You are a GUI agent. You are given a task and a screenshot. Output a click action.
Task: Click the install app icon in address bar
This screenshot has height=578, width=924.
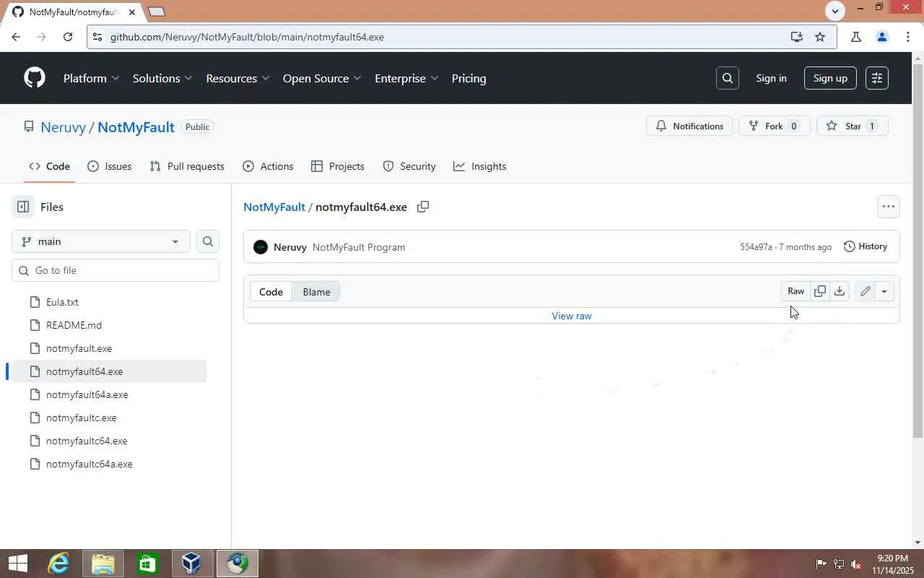coord(797,37)
